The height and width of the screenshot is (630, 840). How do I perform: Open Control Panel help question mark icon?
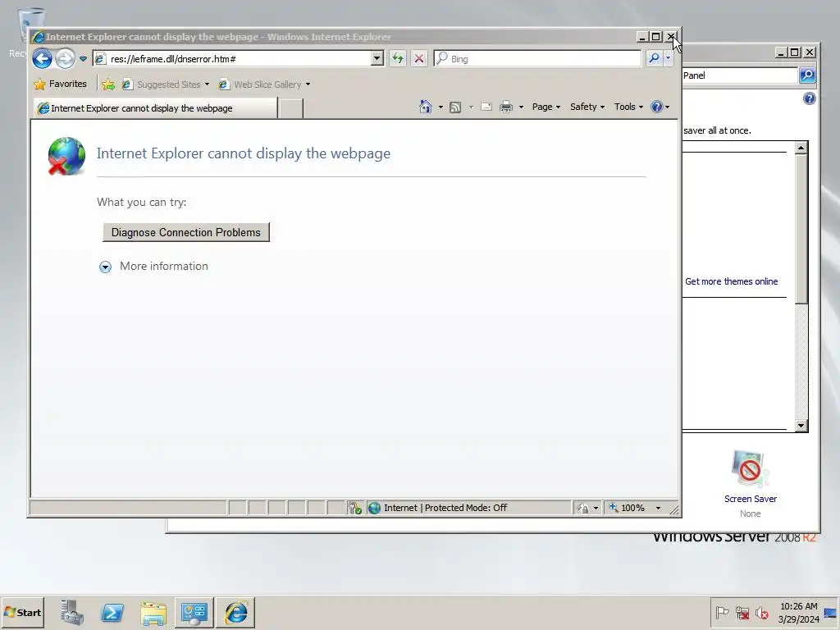click(810, 98)
